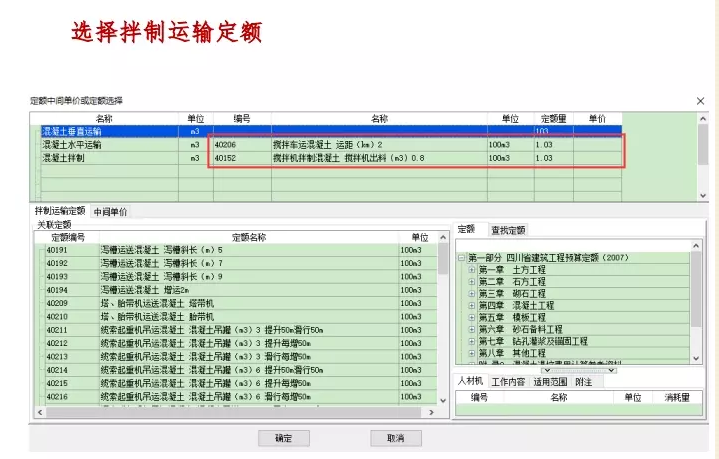Expand 第七章 钻孔灌浆及锚固工程 node
719x459 pixels.
pyautogui.click(x=472, y=341)
